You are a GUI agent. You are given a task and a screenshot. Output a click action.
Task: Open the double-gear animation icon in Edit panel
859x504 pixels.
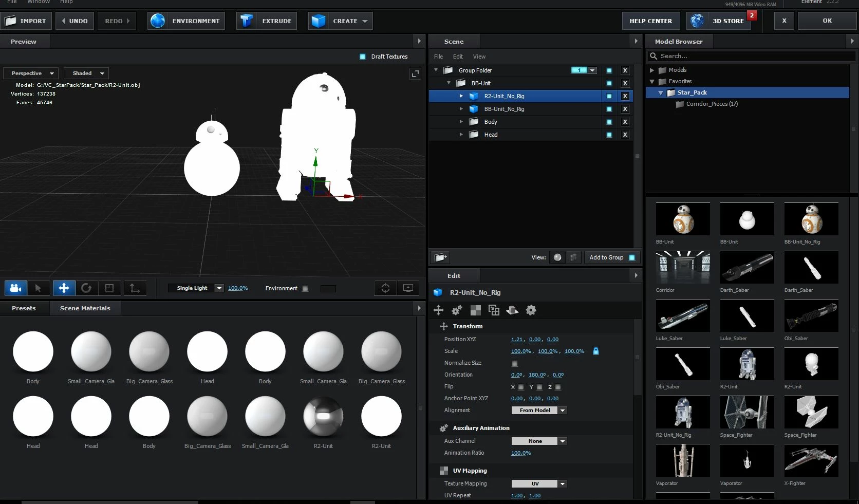pos(457,310)
